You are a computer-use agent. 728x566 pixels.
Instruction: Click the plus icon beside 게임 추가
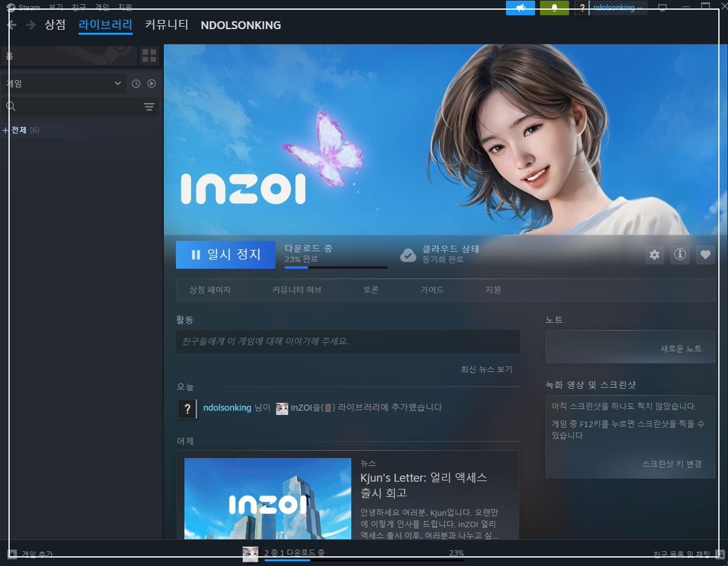[12, 553]
